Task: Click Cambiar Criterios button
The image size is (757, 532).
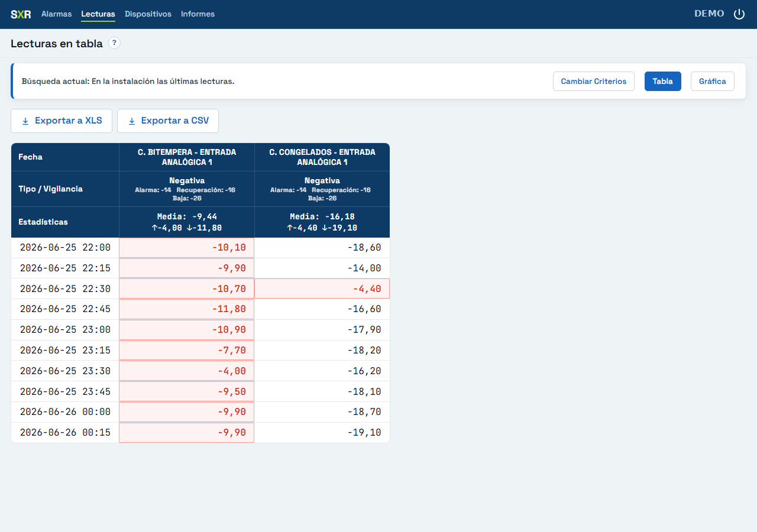Action: coord(594,82)
